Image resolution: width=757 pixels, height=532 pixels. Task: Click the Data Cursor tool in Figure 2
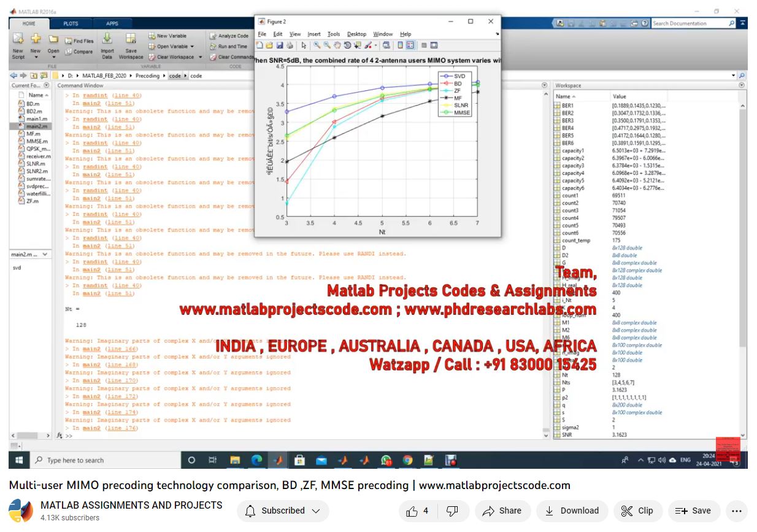358,45
